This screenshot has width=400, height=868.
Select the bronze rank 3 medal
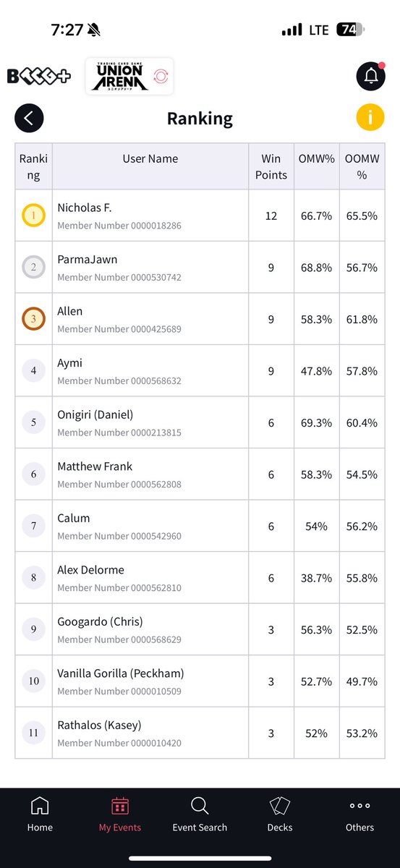pos(34,319)
